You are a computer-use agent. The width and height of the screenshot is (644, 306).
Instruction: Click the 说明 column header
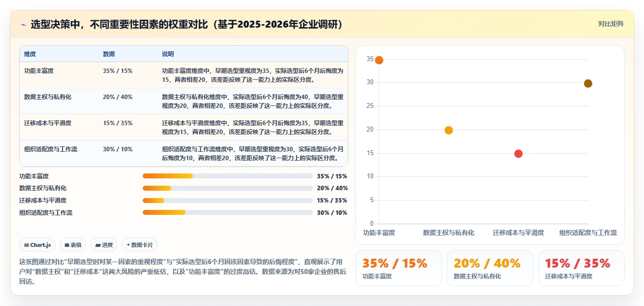coord(168,54)
